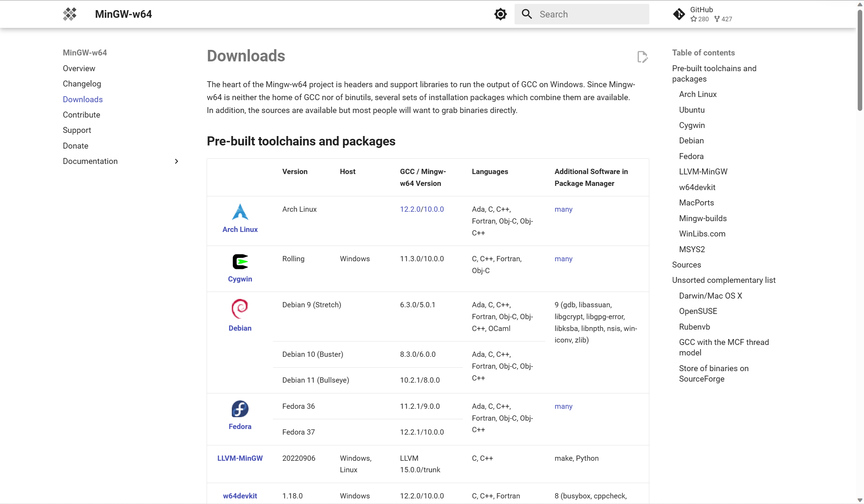Click the MinGW-w64 diamond logo icon
This screenshot has height=504, width=864.
tap(69, 14)
